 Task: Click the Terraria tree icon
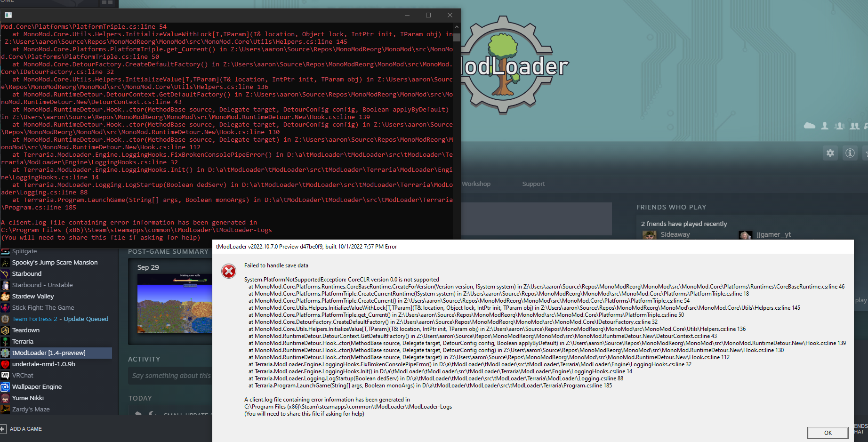click(5, 342)
